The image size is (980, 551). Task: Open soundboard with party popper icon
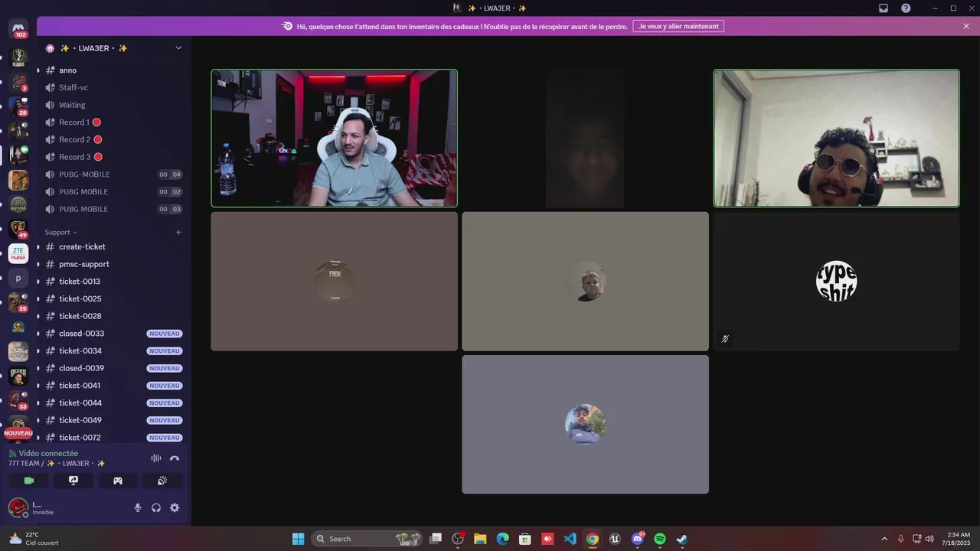(x=162, y=481)
